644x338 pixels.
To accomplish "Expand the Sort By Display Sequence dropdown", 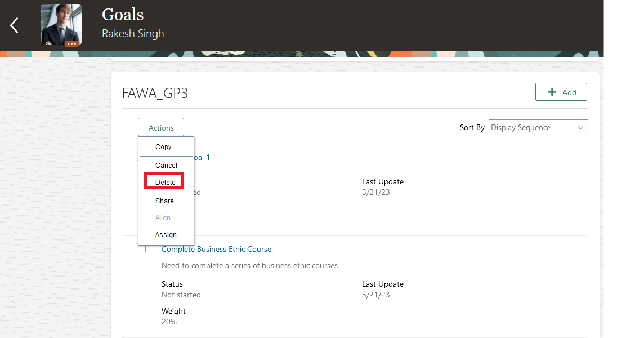I will point(538,127).
